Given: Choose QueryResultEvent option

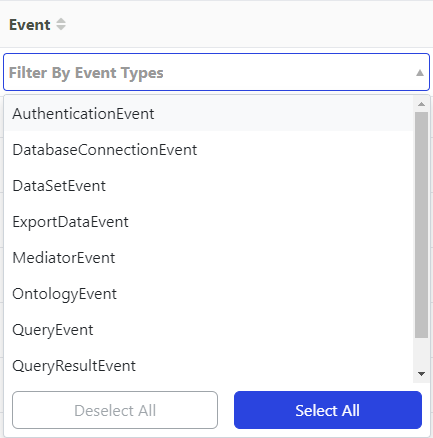Looking at the screenshot, I should click(x=209, y=366).
